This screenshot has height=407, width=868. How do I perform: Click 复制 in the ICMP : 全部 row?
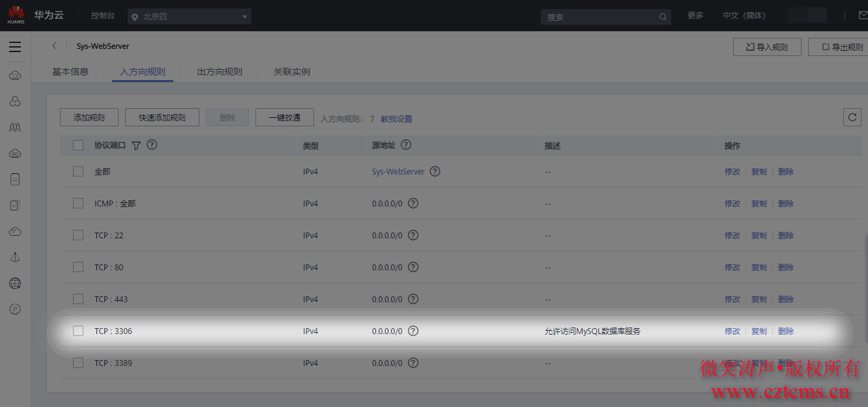759,203
